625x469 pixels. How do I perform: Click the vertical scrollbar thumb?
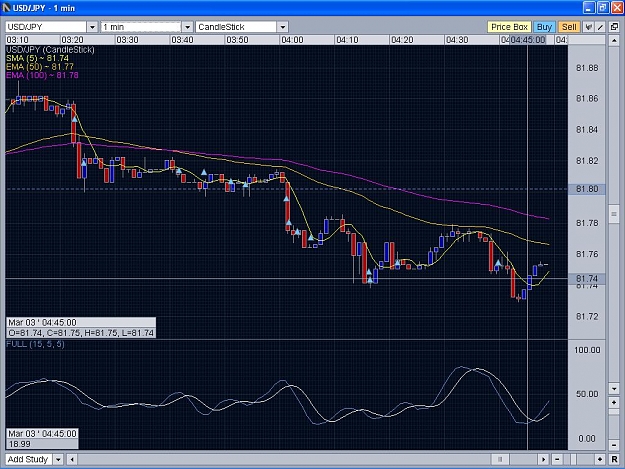614,214
